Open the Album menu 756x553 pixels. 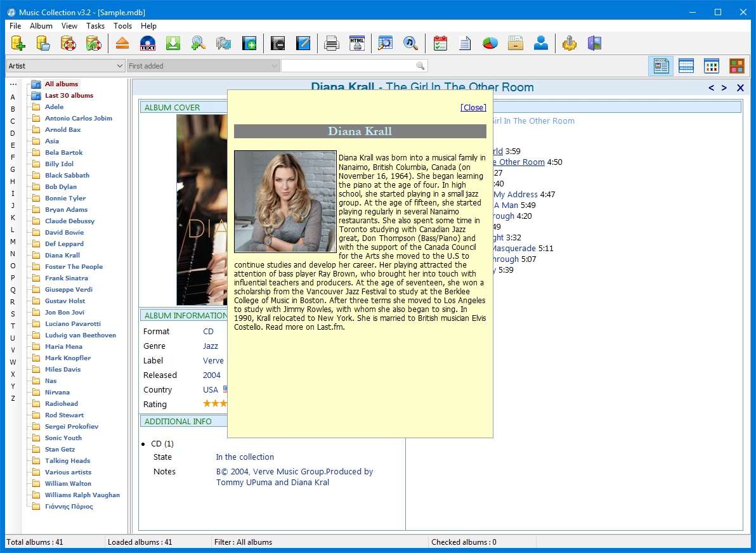click(x=41, y=26)
